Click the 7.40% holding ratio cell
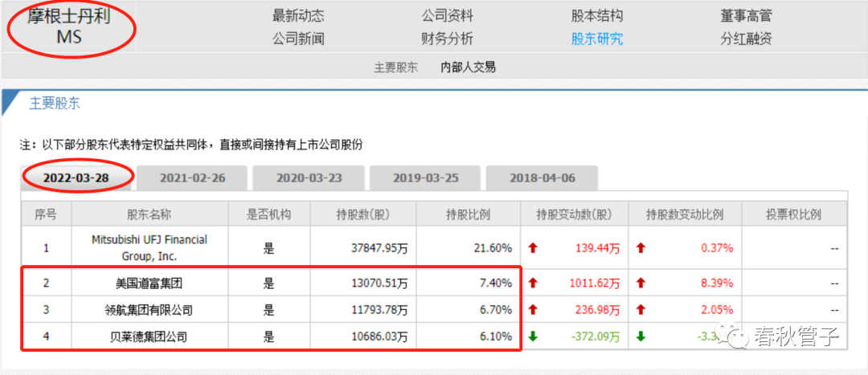The width and height of the screenshot is (868, 375). click(497, 283)
